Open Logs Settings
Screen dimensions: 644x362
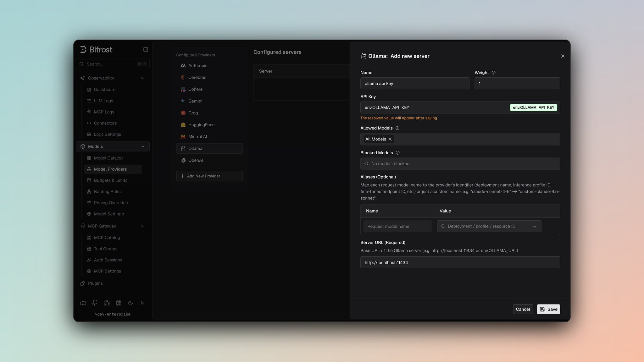click(113, 134)
